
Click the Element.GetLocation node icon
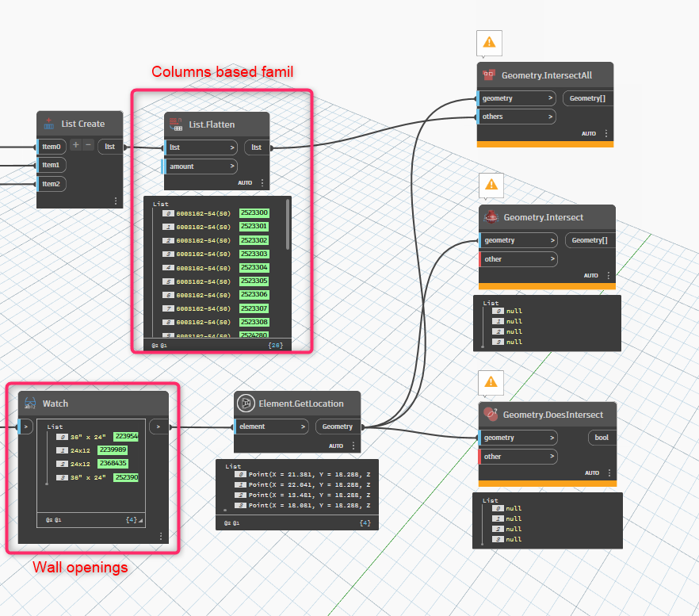click(x=246, y=404)
